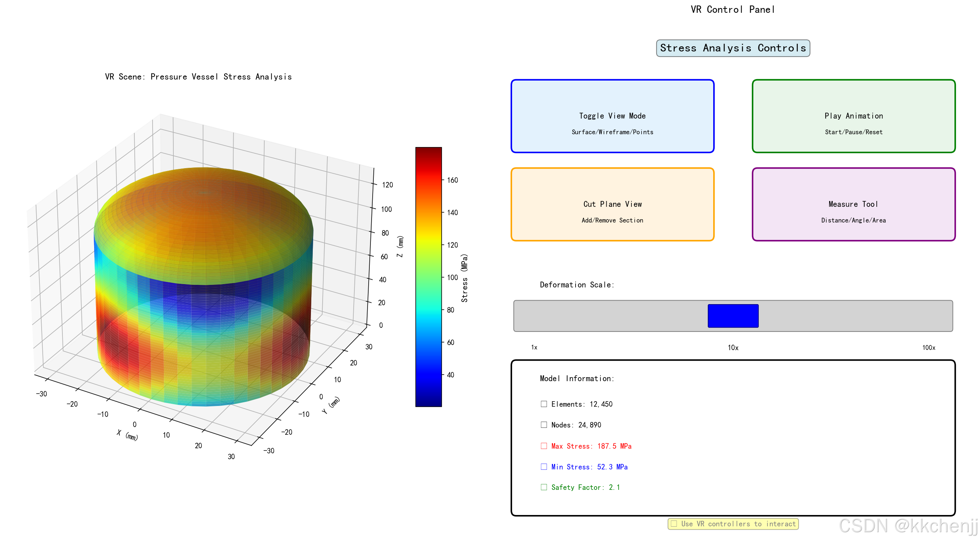Click the VR Control Panel title
This screenshot has width=980, height=542.
[733, 9]
